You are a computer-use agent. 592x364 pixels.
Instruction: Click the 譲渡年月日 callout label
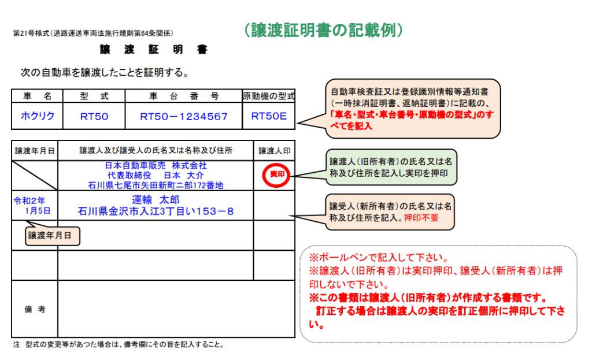coord(51,235)
